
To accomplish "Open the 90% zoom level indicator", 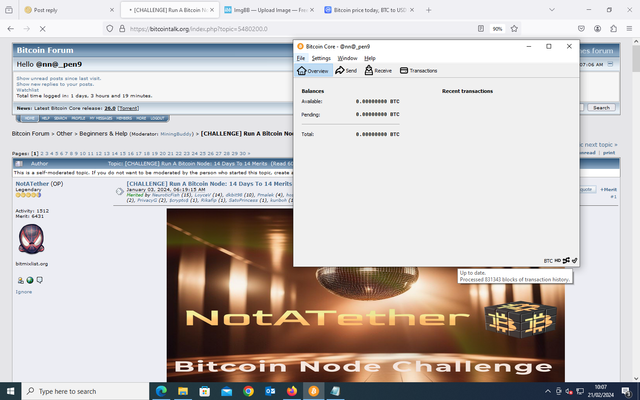I will pos(497,29).
